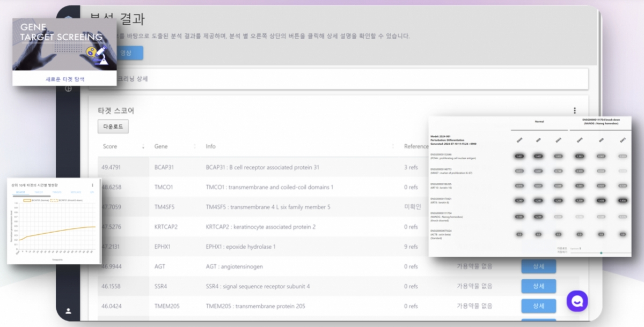The image size is (644, 327).
Task: Open the expression chart's three-dot menu
Action: click(x=92, y=185)
